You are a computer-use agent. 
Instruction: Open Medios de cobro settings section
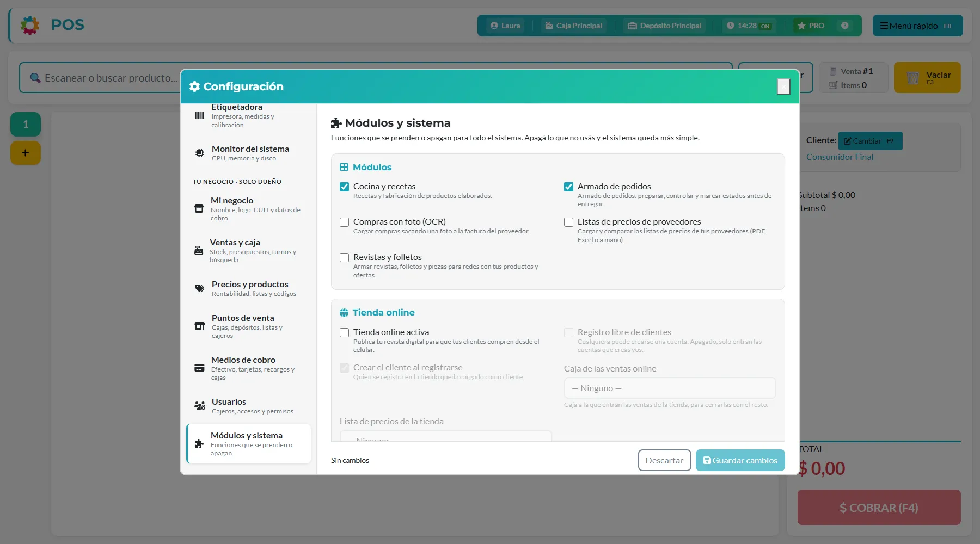point(249,368)
